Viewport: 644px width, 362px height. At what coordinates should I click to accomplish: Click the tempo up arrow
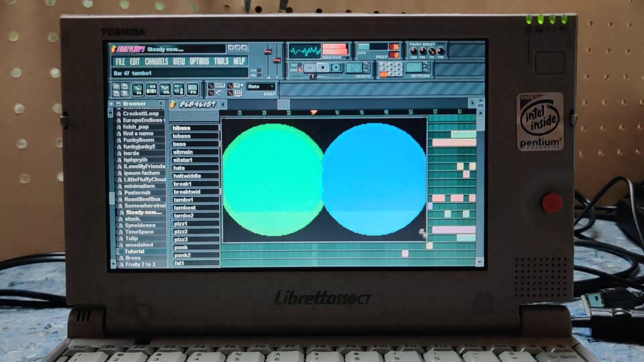point(367,63)
